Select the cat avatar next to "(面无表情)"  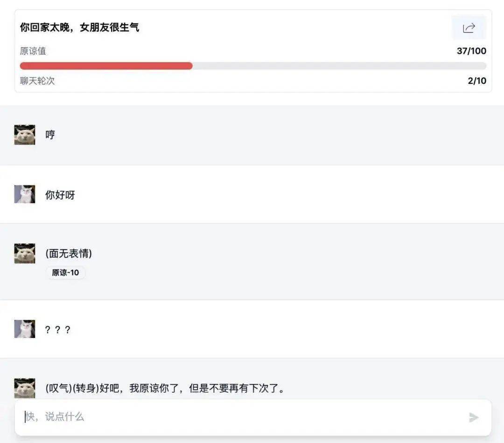point(25,253)
